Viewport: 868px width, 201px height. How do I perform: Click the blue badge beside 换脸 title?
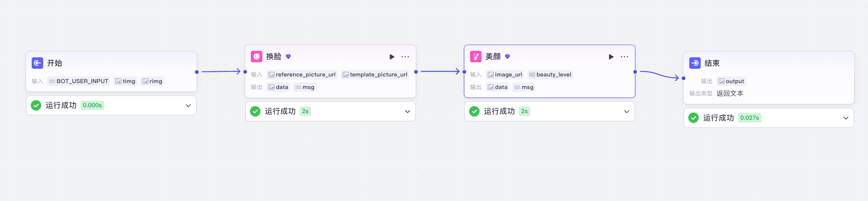288,57
